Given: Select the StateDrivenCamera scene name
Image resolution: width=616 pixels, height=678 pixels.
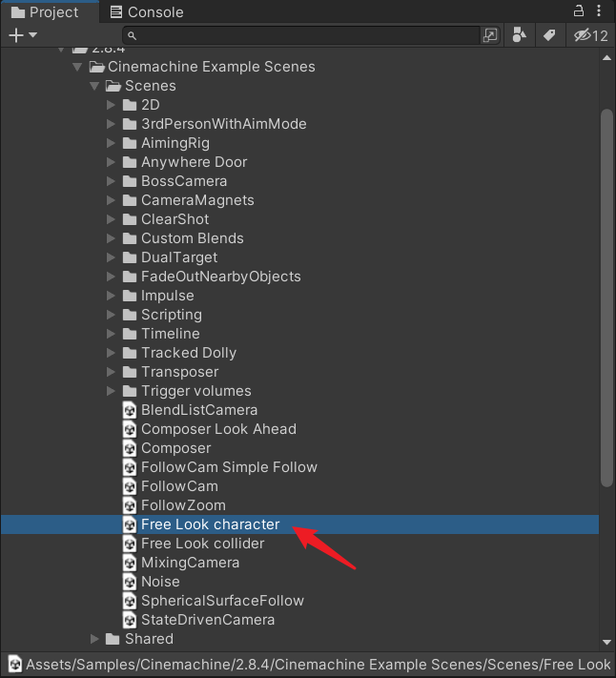Looking at the screenshot, I should click(208, 620).
